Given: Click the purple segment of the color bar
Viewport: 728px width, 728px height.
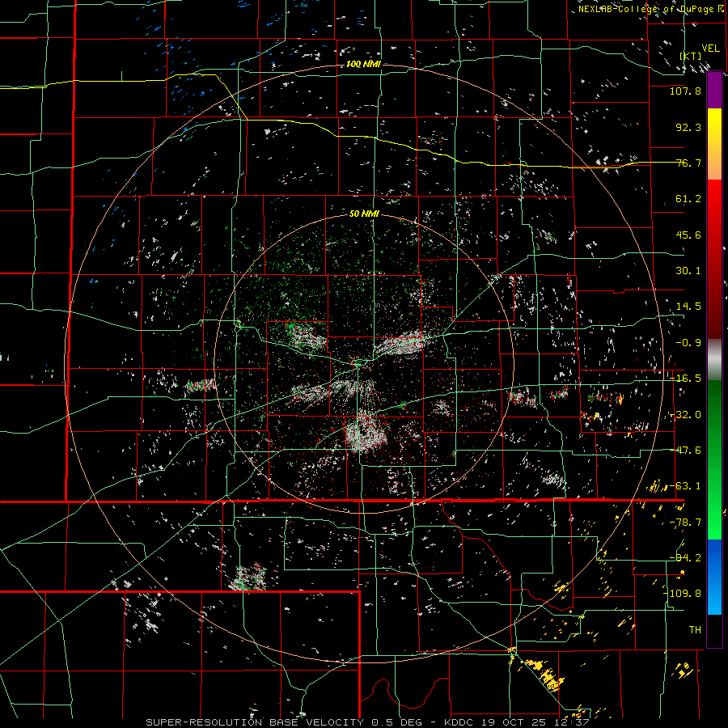Looking at the screenshot, I should (714, 91).
